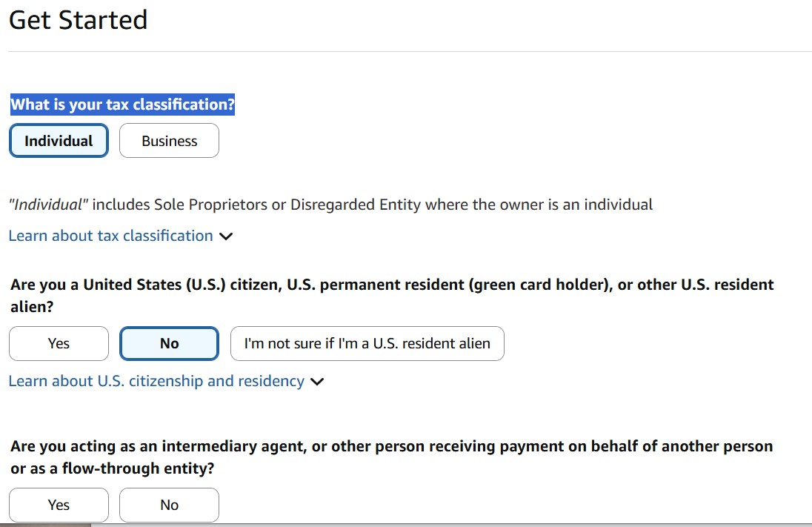The image size is (812, 527).
Task: Answer No to intermediary agent question
Action: [x=169, y=505]
